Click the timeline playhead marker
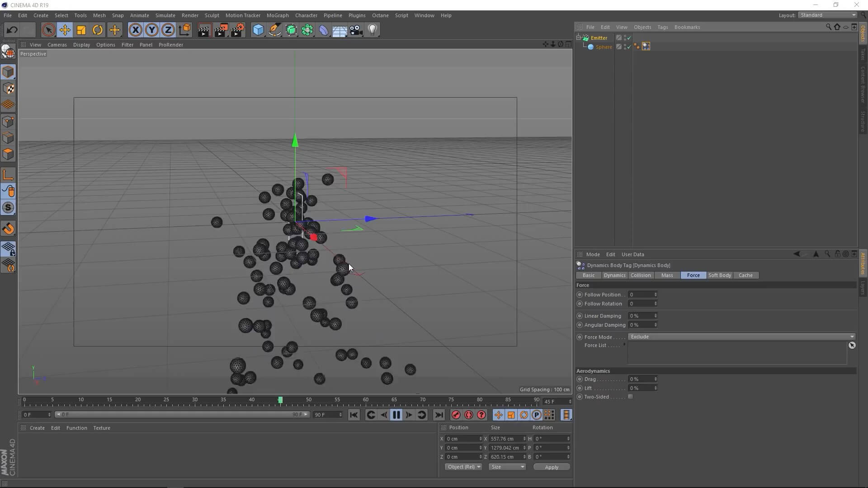The width and height of the screenshot is (868, 488). (x=280, y=400)
